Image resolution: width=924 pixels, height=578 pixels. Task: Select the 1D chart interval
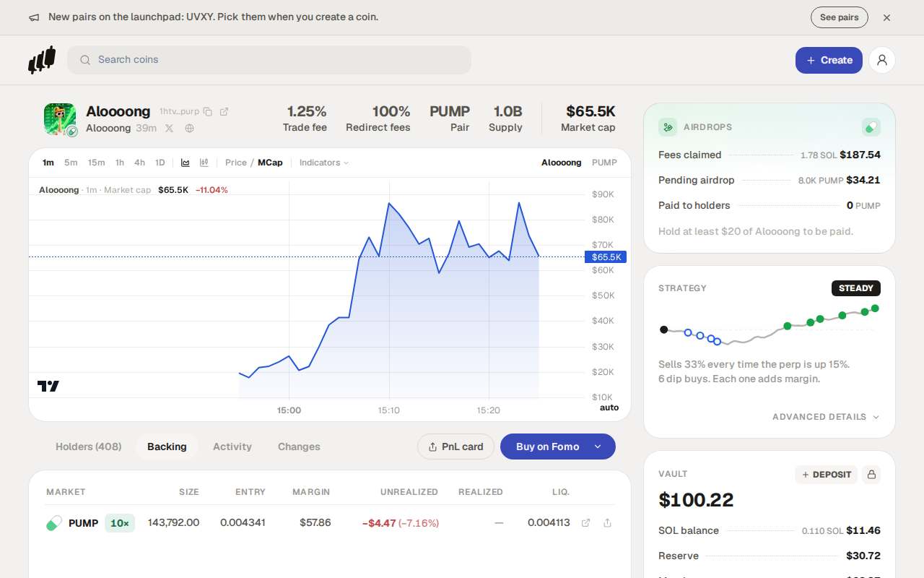[160, 163]
